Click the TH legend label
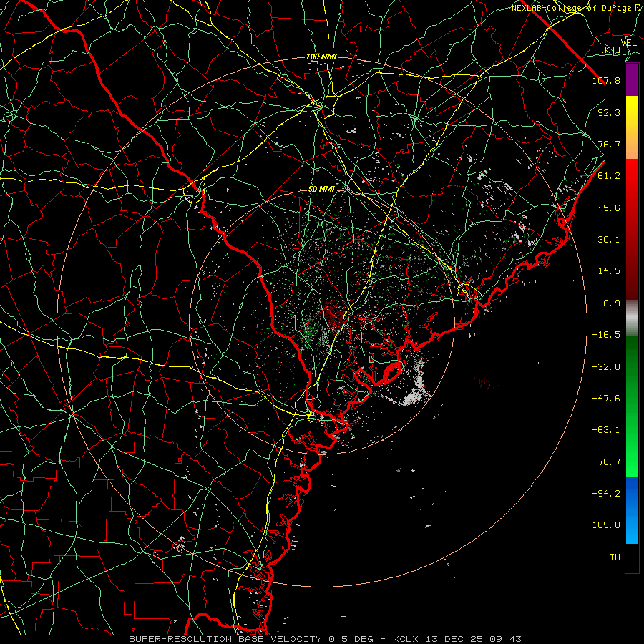Image resolution: width=644 pixels, height=644 pixels. tap(615, 557)
